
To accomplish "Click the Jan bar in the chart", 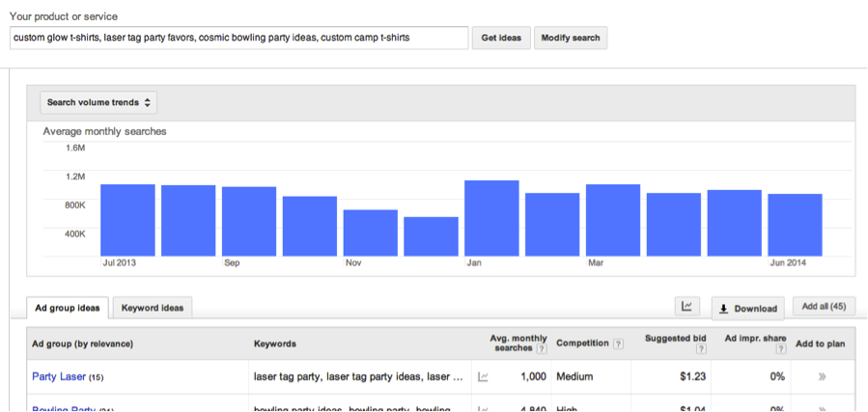I will coord(491,218).
